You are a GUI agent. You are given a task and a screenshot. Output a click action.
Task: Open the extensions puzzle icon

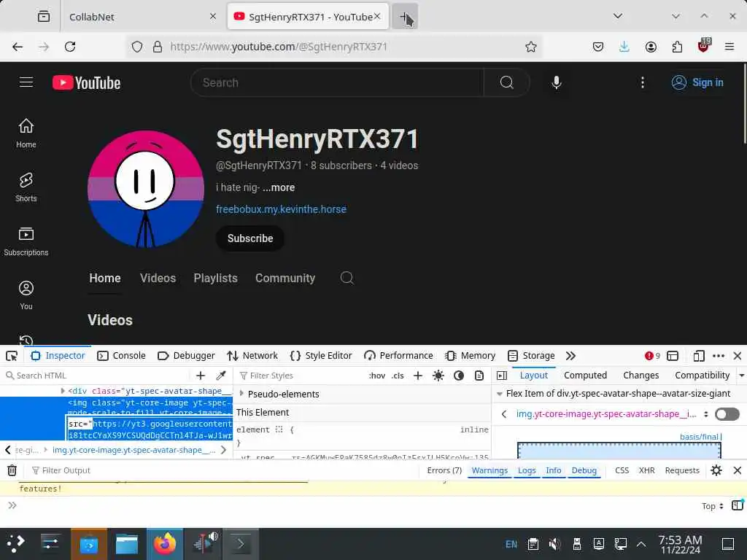click(677, 47)
